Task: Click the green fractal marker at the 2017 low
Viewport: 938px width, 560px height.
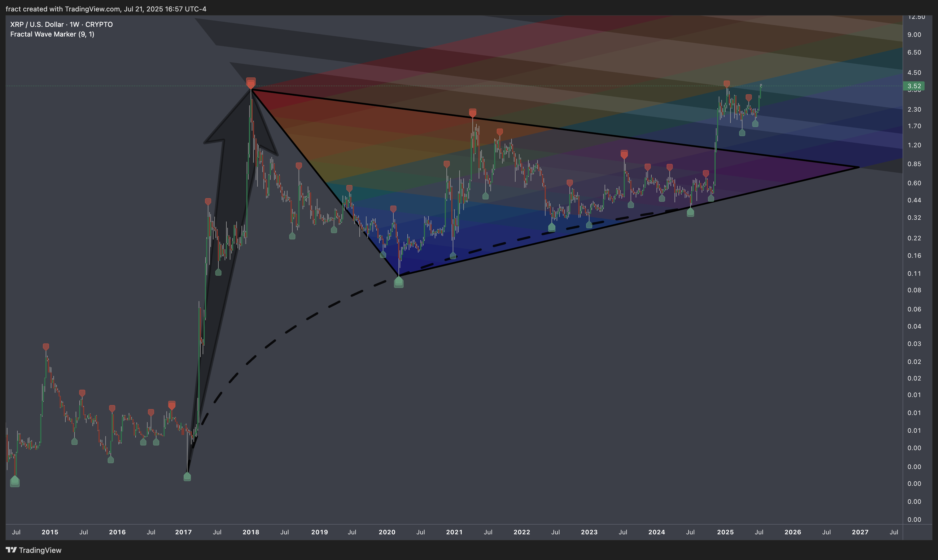Action: (187, 477)
